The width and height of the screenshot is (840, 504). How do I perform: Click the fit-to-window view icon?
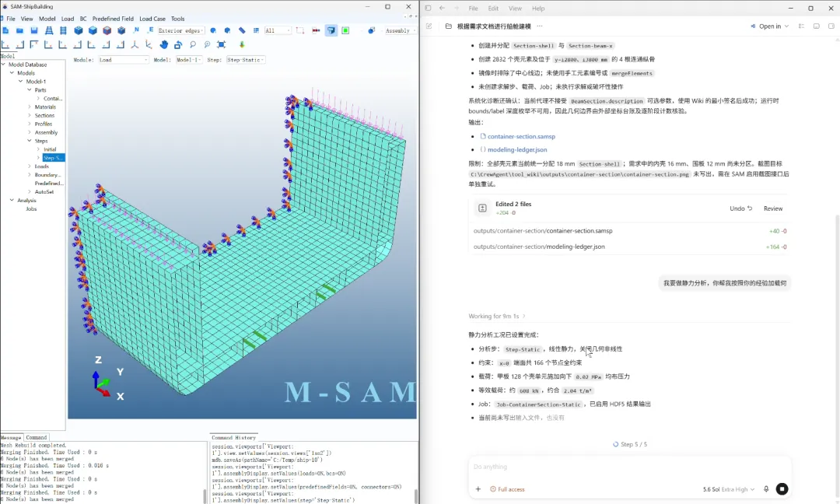(221, 44)
